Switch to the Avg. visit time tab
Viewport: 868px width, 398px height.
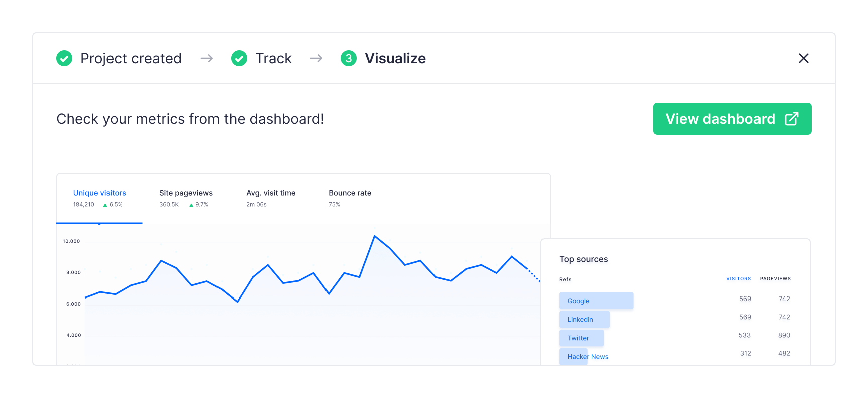point(271,193)
